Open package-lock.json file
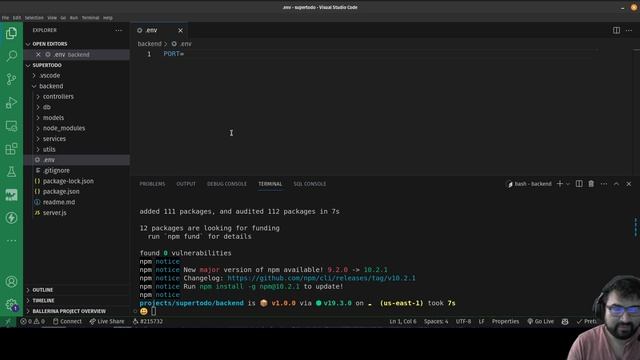The image size is (640, 360). point(68,181)
